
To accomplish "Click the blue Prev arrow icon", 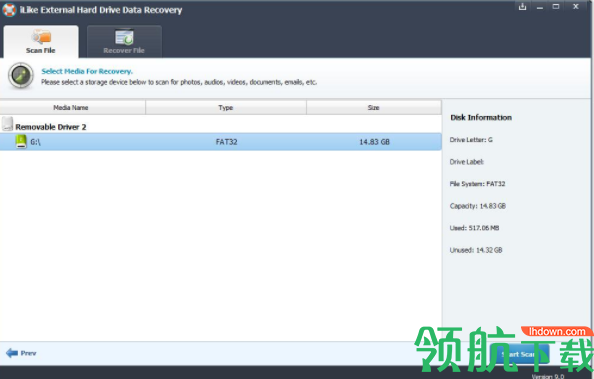I will pos(12,353).
